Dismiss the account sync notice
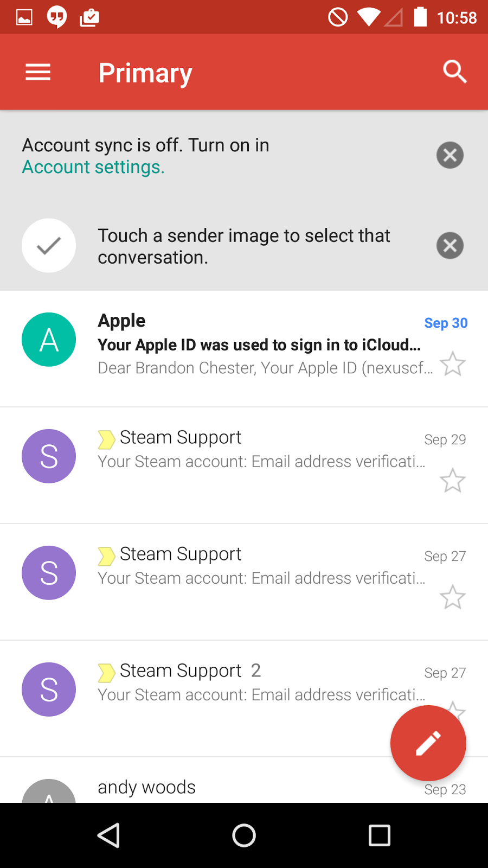488x868 pixels. click(450, 155)
